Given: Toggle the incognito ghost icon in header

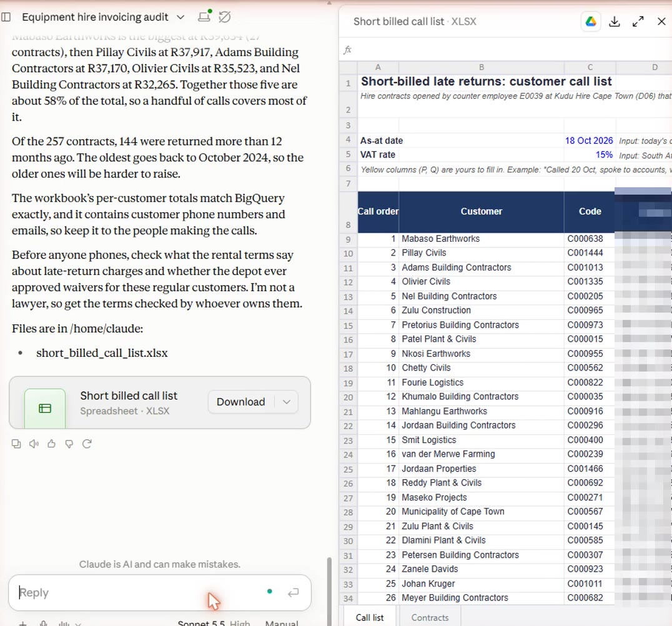Looking at the screenshot, I should [x=225, y=17].
